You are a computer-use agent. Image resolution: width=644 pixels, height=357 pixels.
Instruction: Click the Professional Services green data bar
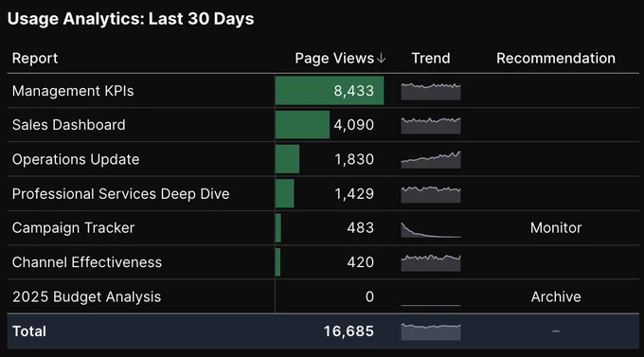tap(285, 194)
